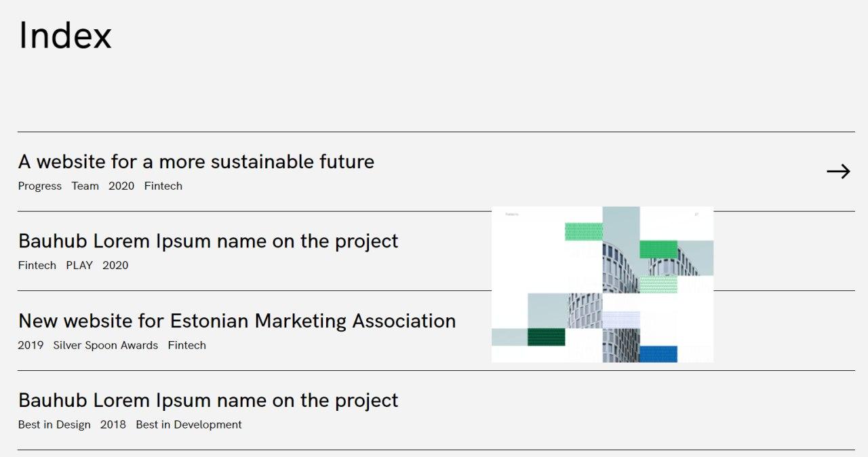Select the PLAY tag
The width and height of the screenshot is (868, 457).
click(79, 265)
